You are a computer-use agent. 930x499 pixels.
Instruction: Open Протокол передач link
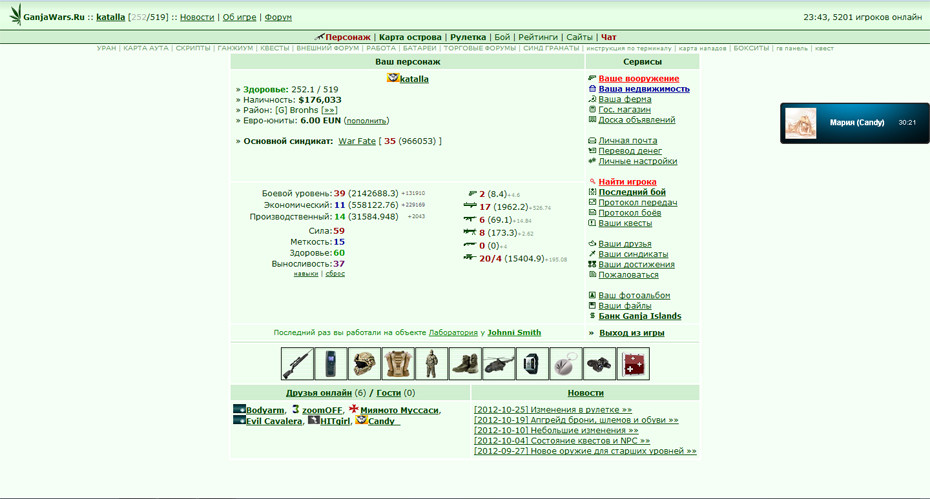[638, 202]
